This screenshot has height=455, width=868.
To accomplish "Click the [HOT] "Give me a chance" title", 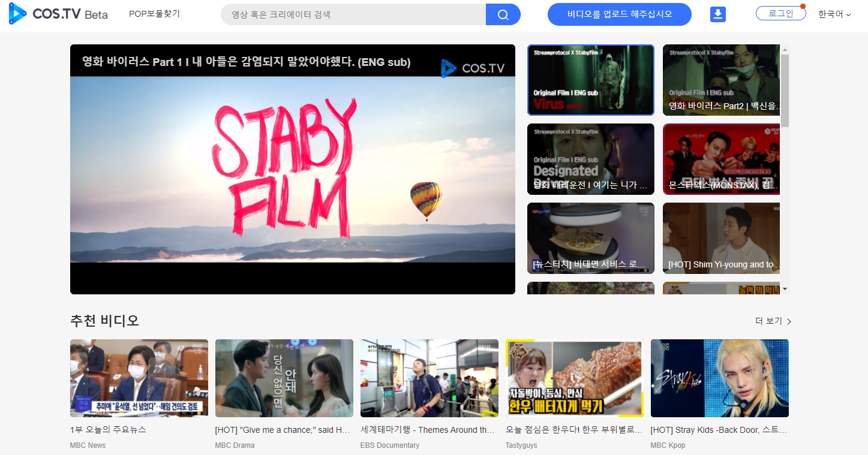I will pyautogui.click(x=283, y=430).
